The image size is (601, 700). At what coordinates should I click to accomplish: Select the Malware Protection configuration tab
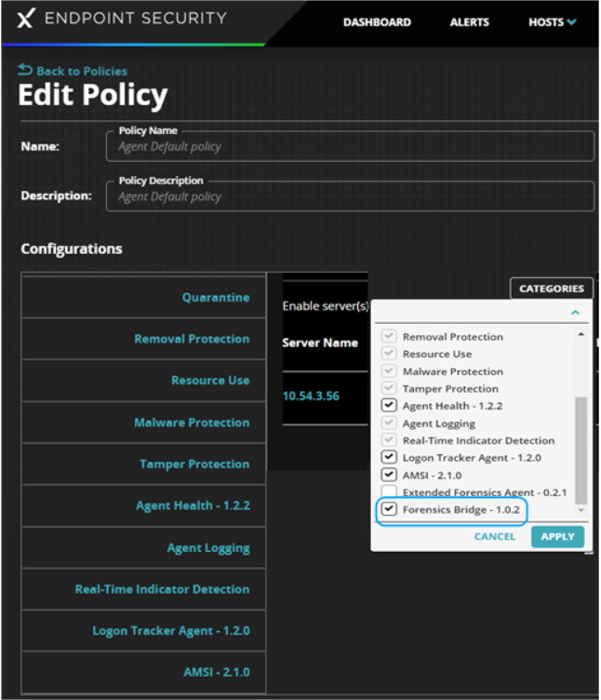143,423
